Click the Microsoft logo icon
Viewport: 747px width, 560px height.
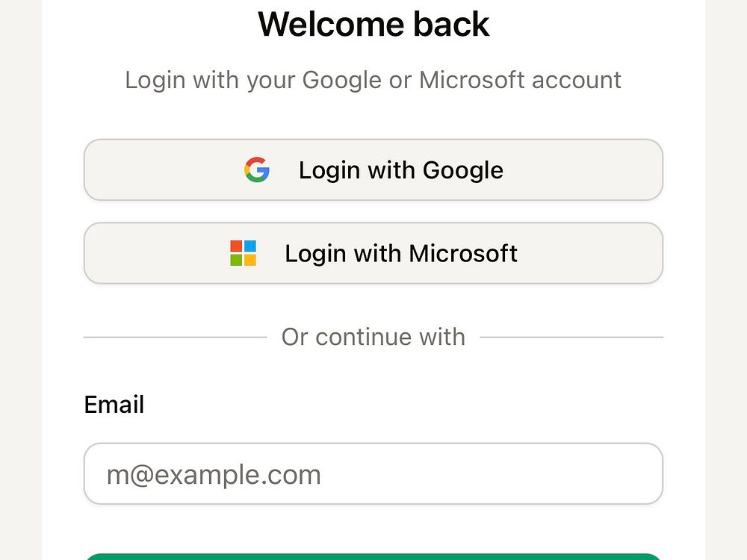coord(243,253)
